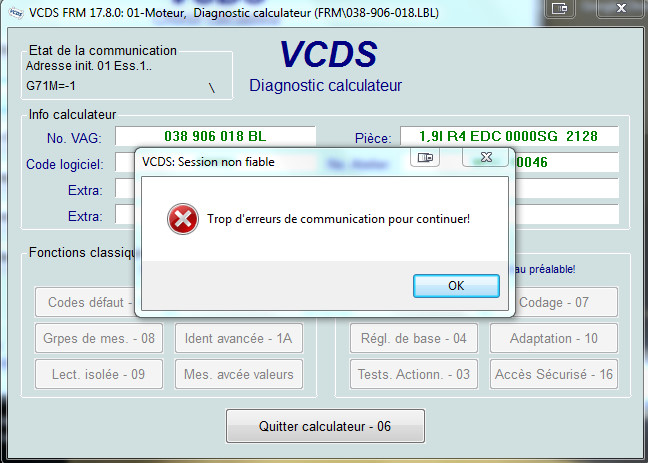The image size is (648, 463).
Task: Click the large VCDS logo text
Action: [x=328, y=54]
